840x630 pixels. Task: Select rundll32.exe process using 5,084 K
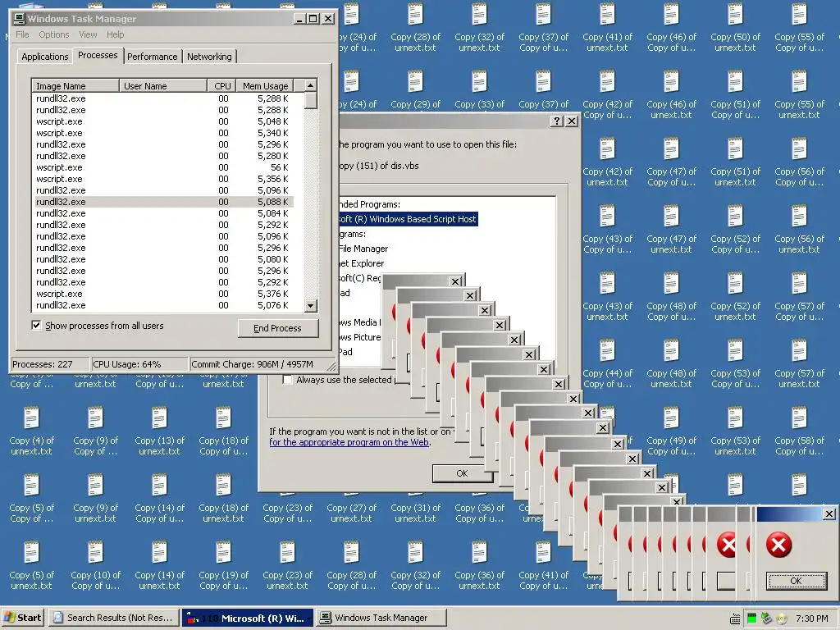tap(163, 213)
